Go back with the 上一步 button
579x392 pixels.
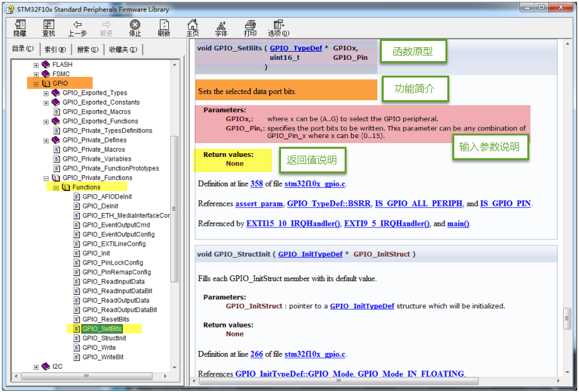[x=77, y=28]
